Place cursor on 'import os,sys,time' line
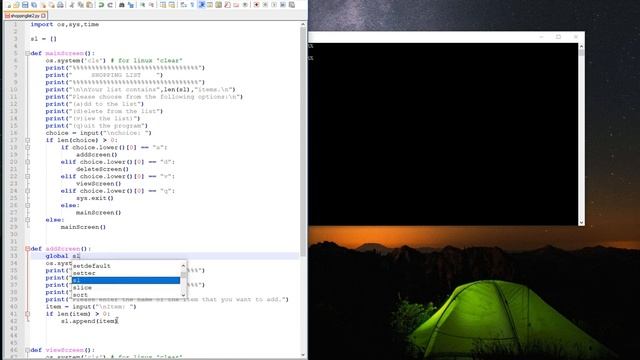Screen dimensions: 640x360 (x=64, y=24)
